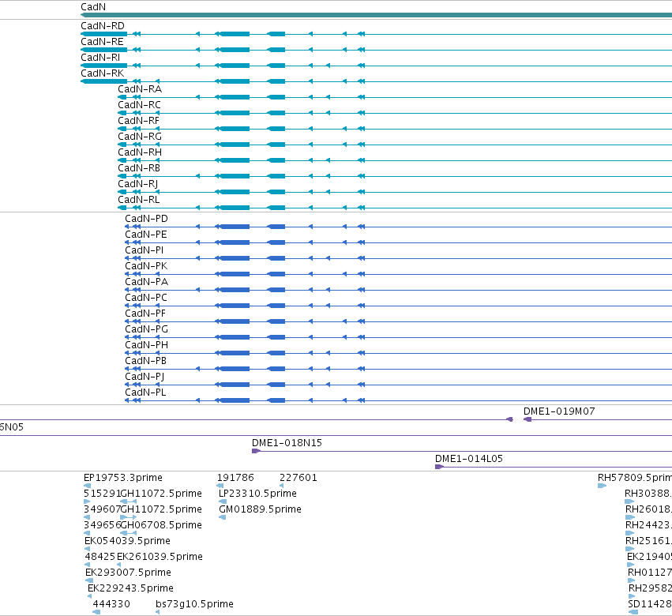Click EST EK293007.5prime
The width and height of the screenshot is (672, 616).
[x=128, y=573]
